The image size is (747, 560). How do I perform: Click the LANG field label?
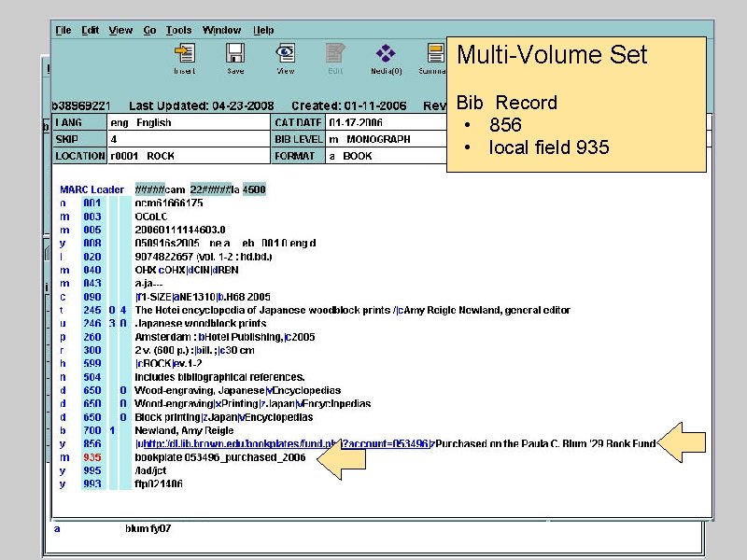coord(79,122)
